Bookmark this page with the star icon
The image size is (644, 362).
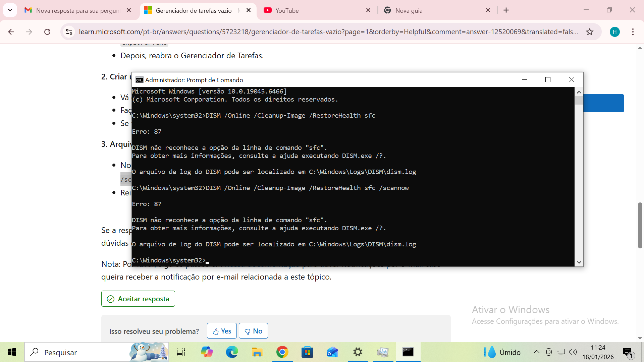tap(589, 32)
